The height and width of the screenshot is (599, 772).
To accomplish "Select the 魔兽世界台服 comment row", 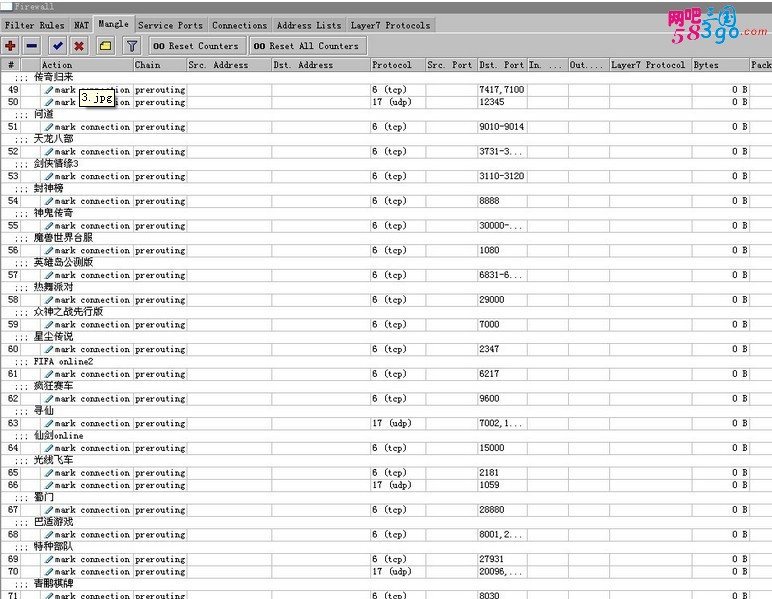I will (386, 238).
